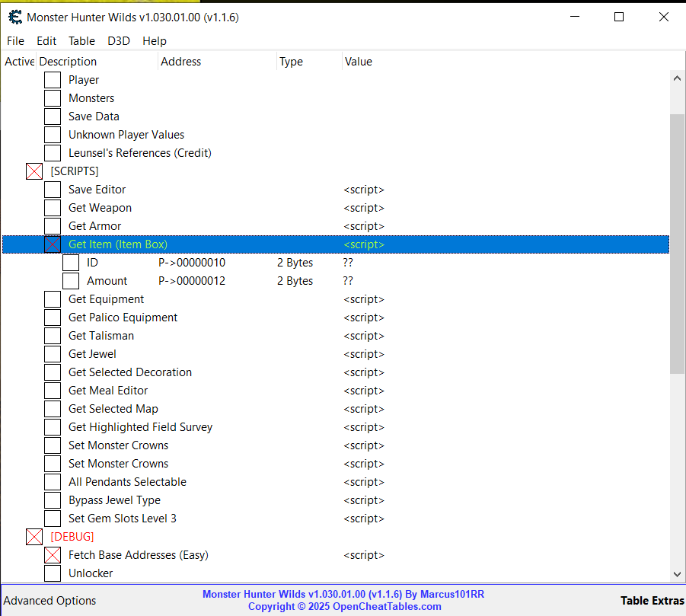This screenshot has height=616, width=686.
Task: Enable the Save Data checkbox
Action: coord(53,116)
